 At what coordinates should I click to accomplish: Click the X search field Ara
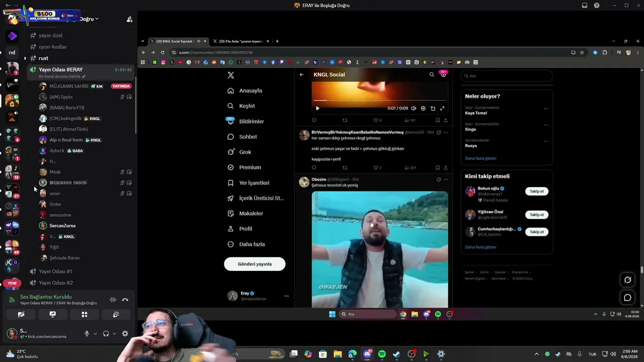point(507,76)
